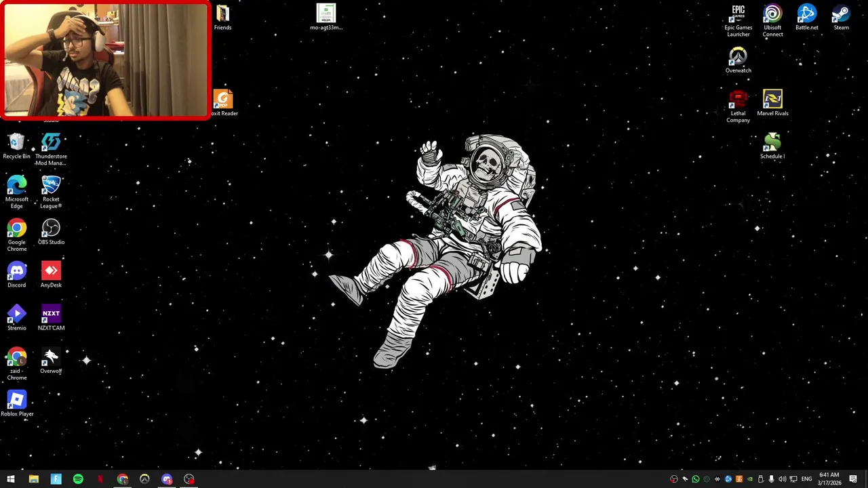Open the Recycle Bin desktop icon
Viewport: 868px width, 488px height.
point(16,146)
